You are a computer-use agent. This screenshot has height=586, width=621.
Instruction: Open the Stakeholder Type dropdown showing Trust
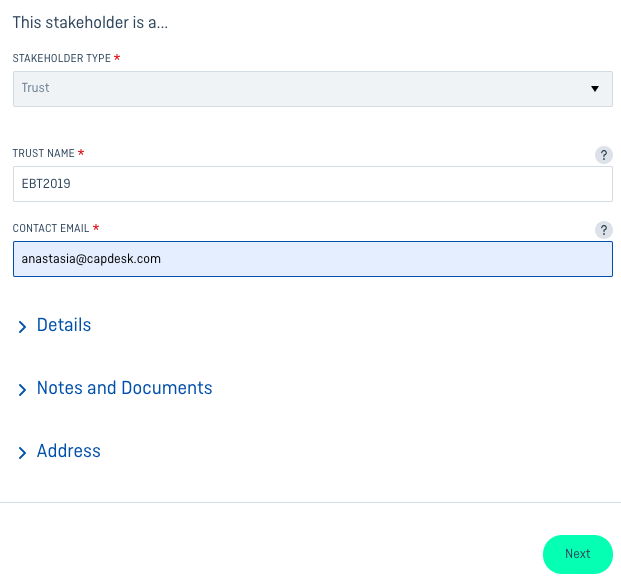click(x=313, y=89)
